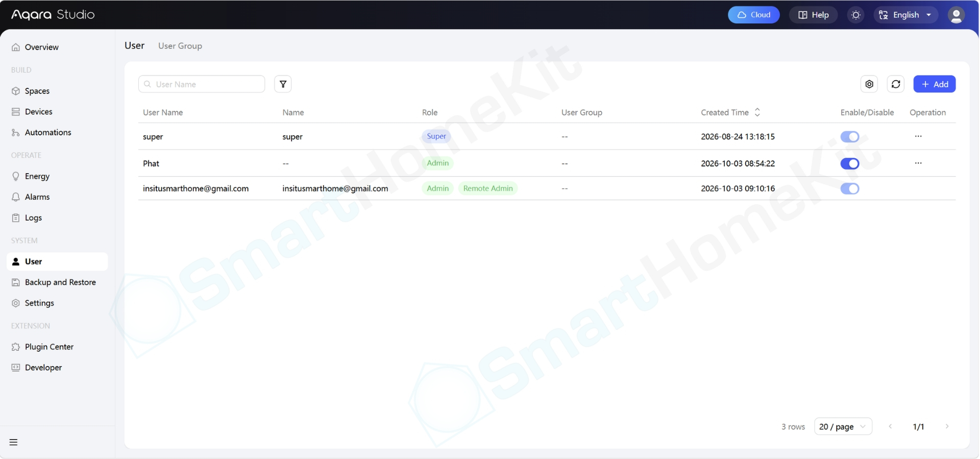
Task: Disable the Phat user account
Action: tap(850, 164)
